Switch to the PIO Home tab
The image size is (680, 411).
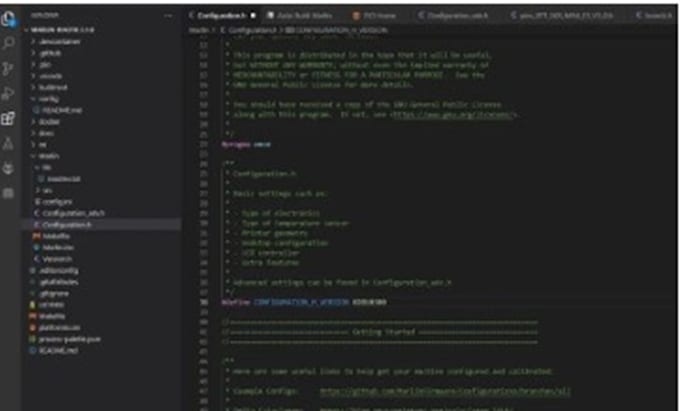tap(379, 16)
